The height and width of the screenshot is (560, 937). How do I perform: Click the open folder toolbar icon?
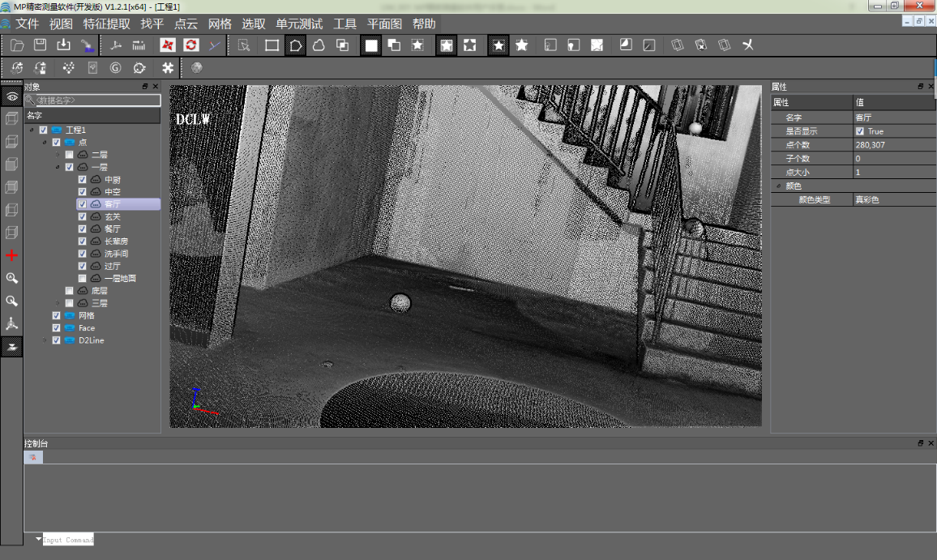(17, 45)
